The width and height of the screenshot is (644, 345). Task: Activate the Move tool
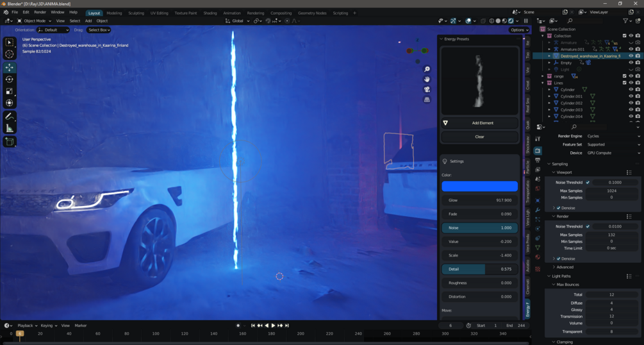pos(10,67)
